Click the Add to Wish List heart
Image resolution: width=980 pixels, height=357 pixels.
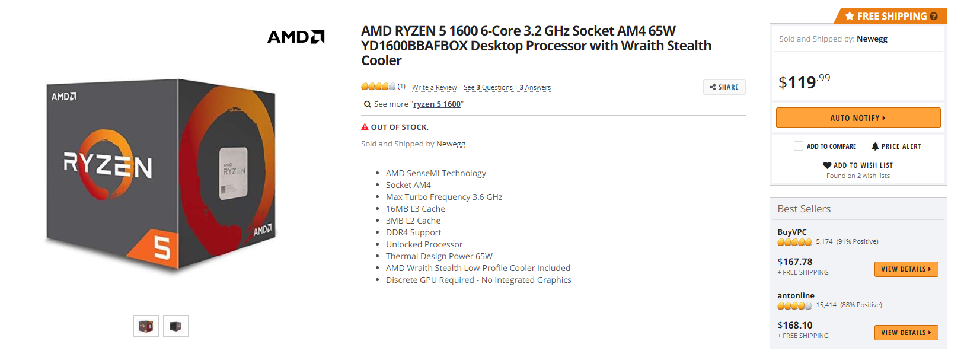(x=827, y=165)
